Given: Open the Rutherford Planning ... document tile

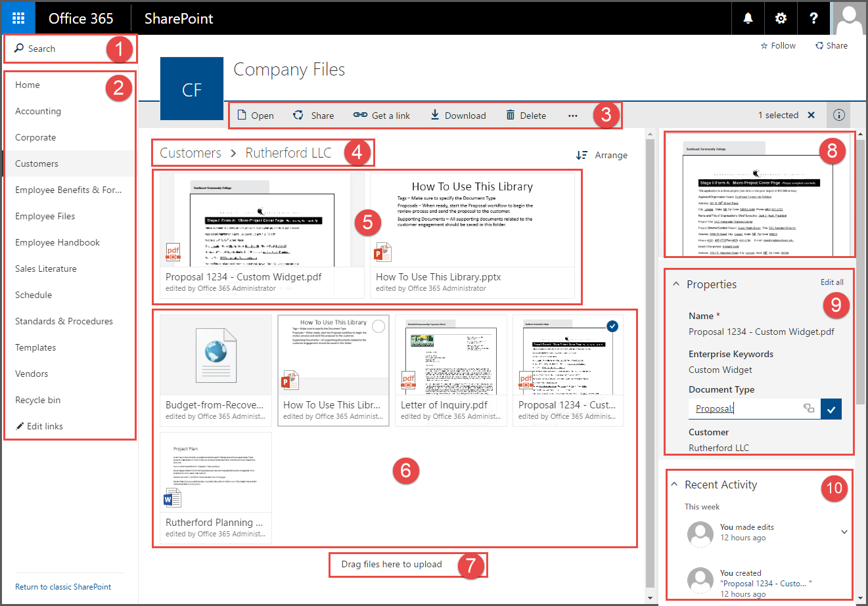Looking at the screenshot, I should (x=216, y=488).
